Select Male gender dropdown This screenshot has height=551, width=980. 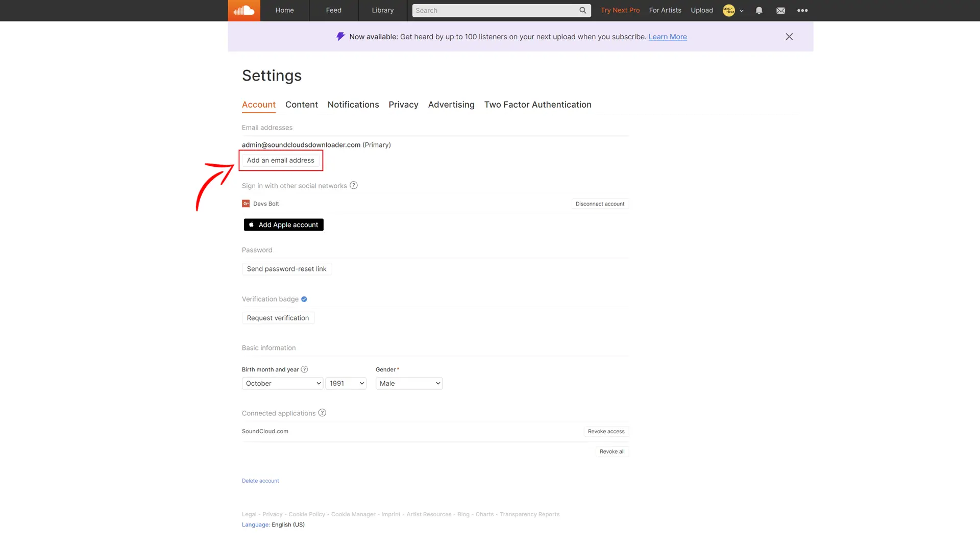pyautogui.click(x=408, y=384)
